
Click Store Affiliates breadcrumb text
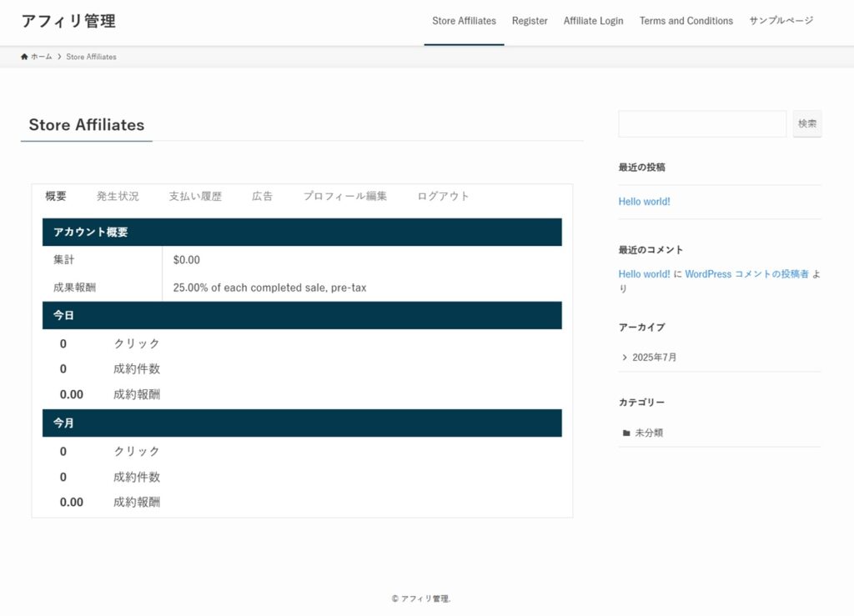91,57
